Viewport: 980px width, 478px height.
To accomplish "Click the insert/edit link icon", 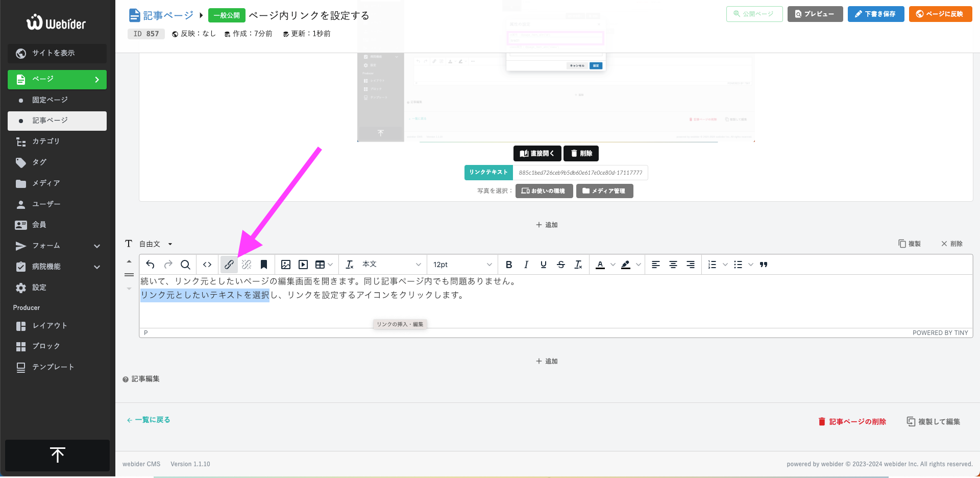I will 229,265.
